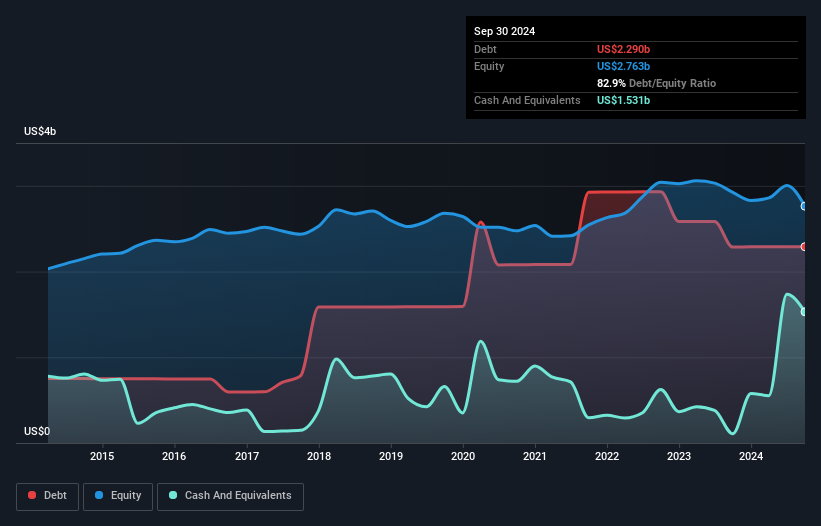Click the Debt endpoint marker on chart
Viewport: 821px width, 526px height.
click(x=804, y=247)
